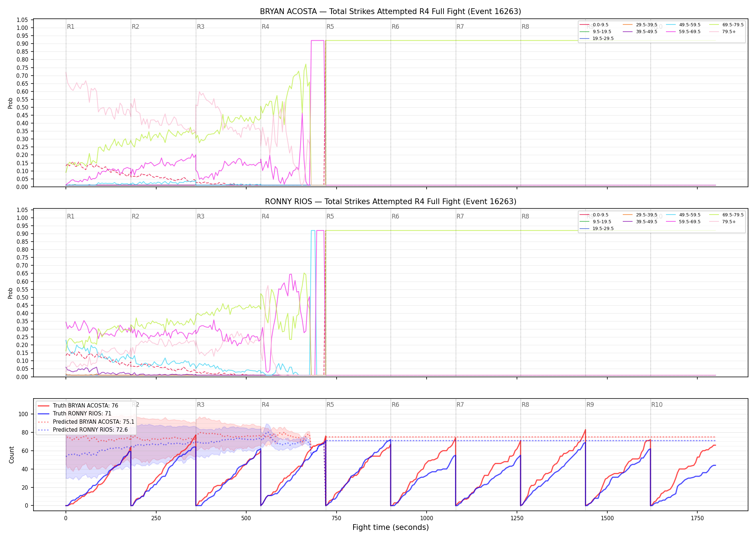The height and width of the screenshot is (540, 756).
Task: Click the 0.0-9.5 legend entry in Bryan Acosta chart
Action: click(x=594, y=25)
